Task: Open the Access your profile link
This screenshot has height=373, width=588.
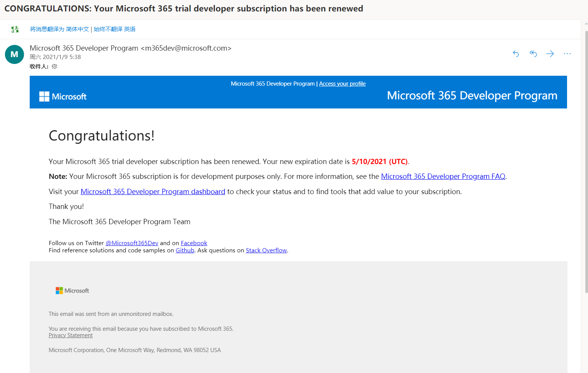Action: pyautogui.click(x=342, y=84)
